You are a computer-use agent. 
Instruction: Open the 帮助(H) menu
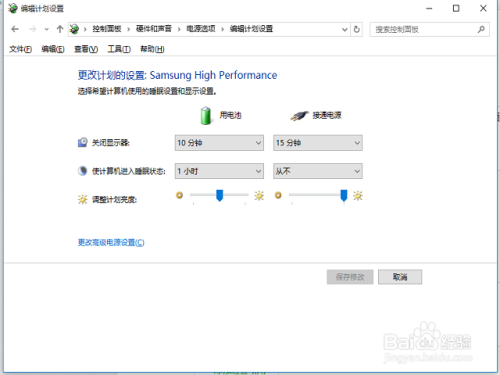[x=152, y=49]
